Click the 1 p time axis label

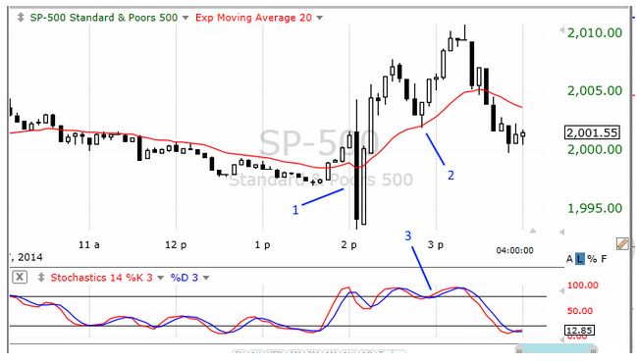pyautogui.click(x=262, y=245)
